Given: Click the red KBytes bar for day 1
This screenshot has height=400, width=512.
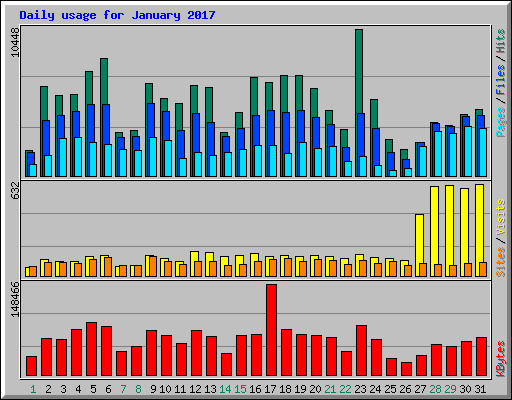Looking at the screenshot, I should [x=31, y=366].
